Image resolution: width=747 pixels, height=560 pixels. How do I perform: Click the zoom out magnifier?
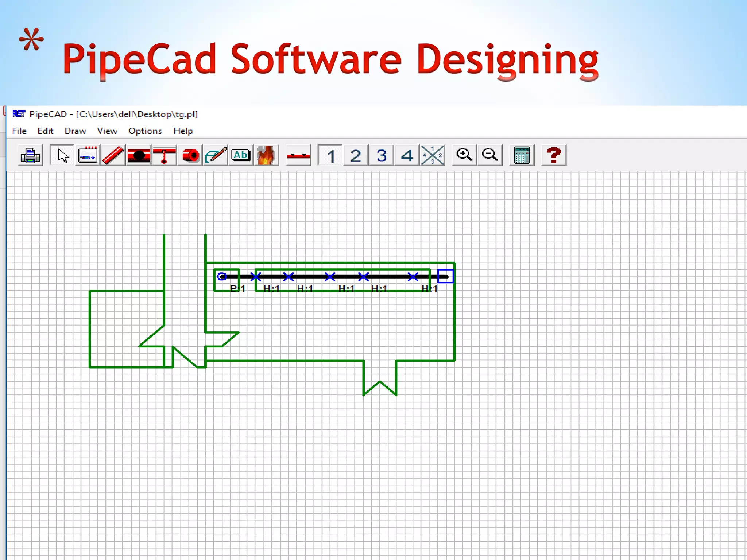pyautogui.click(x=489, y=156)
